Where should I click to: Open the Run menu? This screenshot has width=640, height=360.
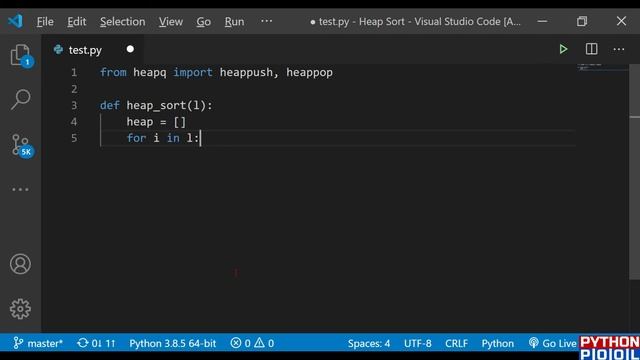[x=234, y=21]
